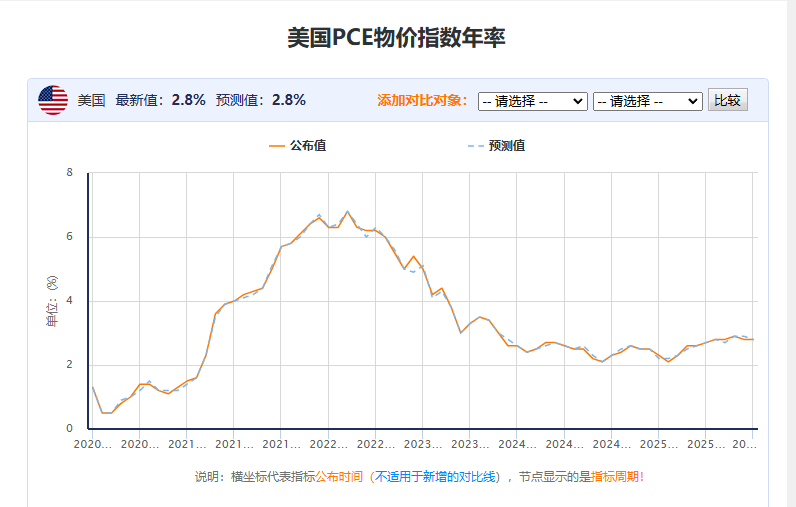Image resolution: width=796 pixels, height=507 pixels.
Task: Toggle the 公布值 legend series
Action: coord(297,146)
